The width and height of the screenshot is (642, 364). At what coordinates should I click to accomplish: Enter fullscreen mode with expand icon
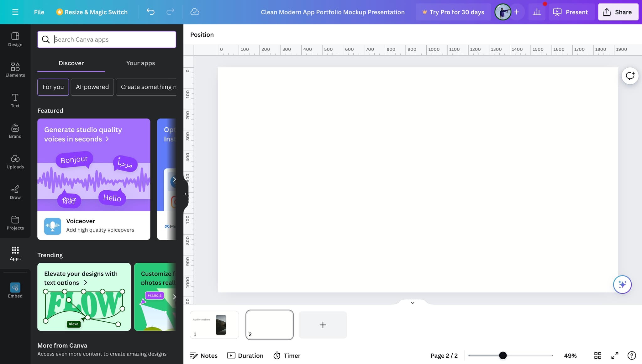coord(615,355)
